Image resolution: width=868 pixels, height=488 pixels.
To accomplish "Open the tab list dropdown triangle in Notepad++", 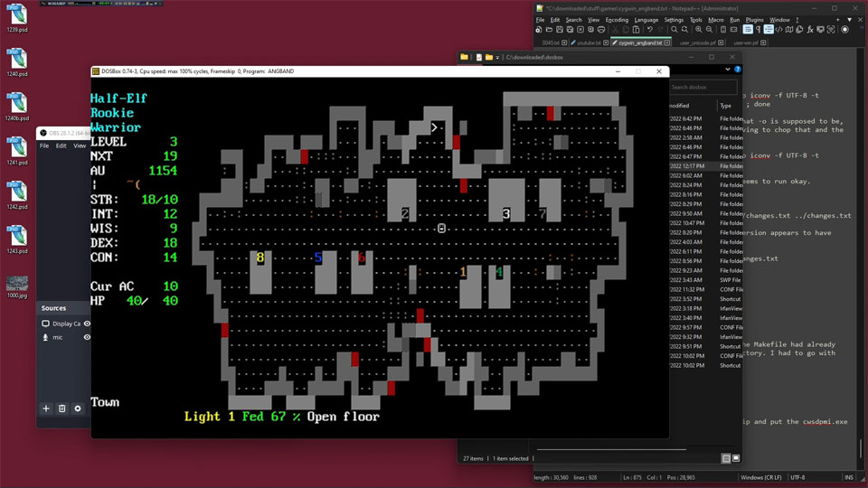I will click(849, 20).
